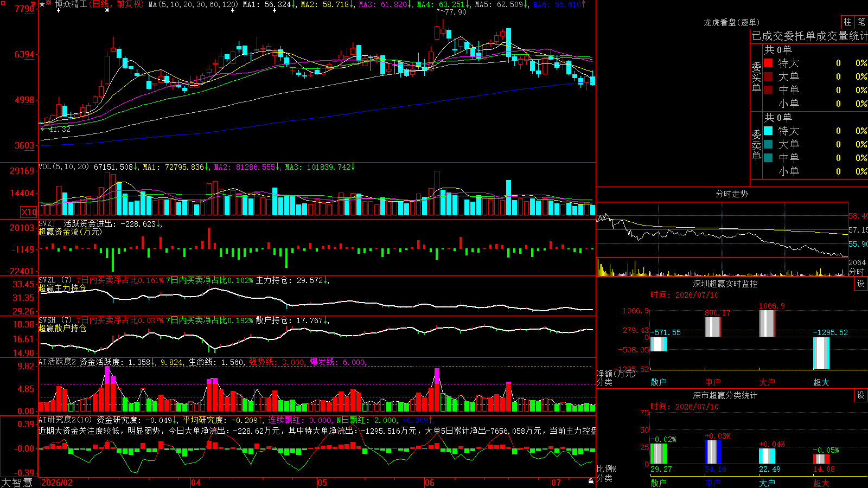Click the 强势线: 3.000 label

[277, 362]
